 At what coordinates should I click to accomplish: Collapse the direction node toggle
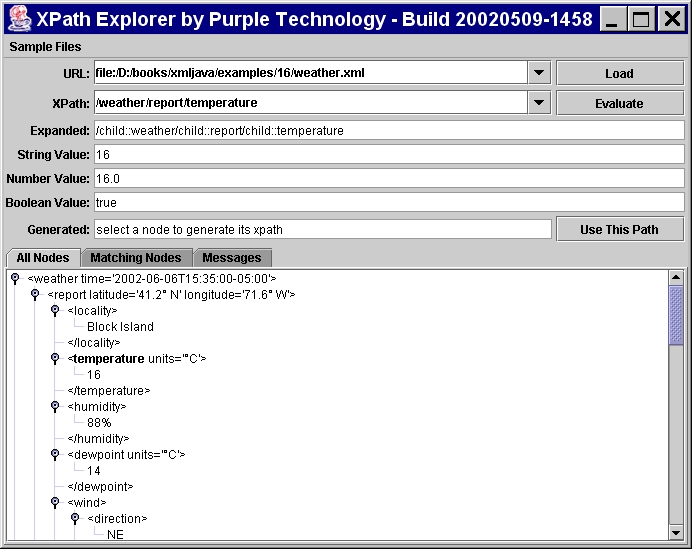75,519
